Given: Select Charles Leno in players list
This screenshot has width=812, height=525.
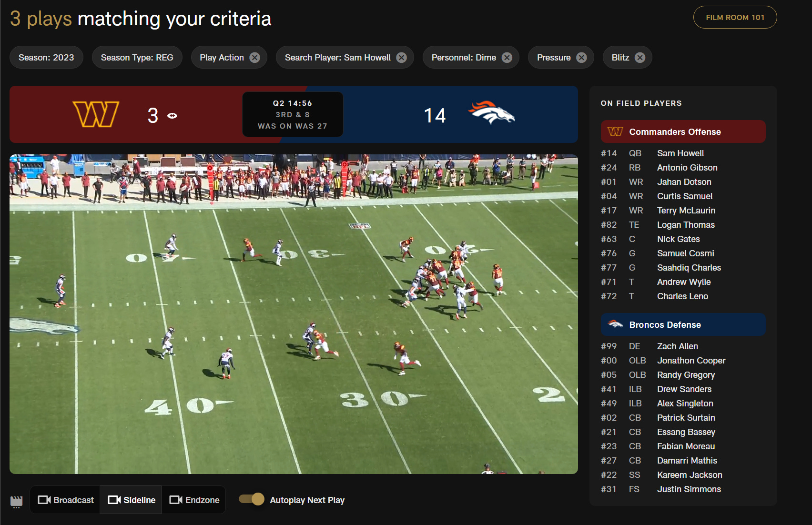Looking at the screenshot, I should click(x=683, y=296).
